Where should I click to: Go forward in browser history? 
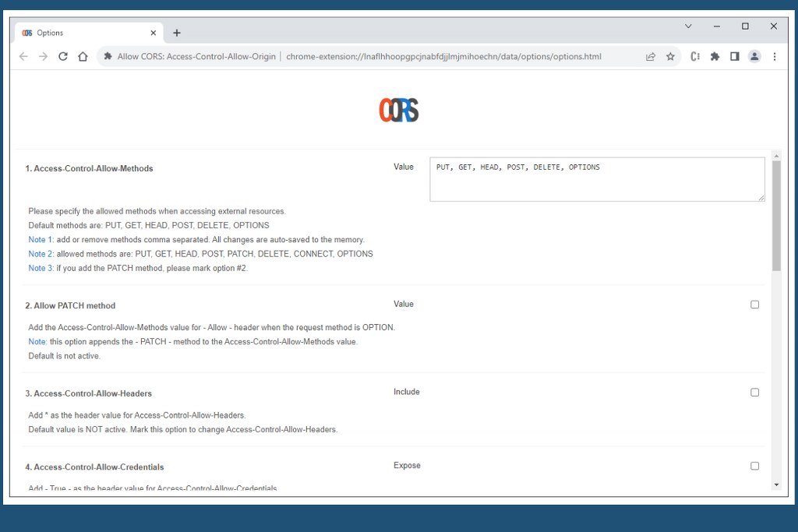[x=44, y=56]
